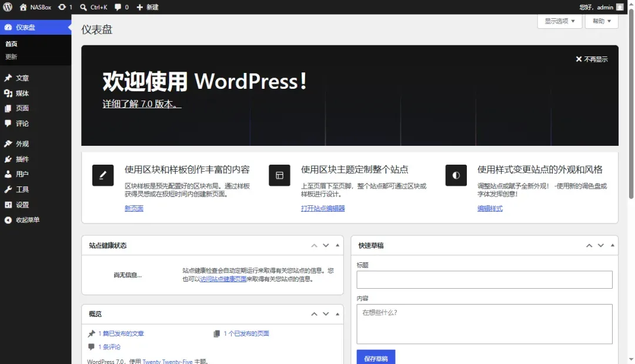Click the WordPress logo icon
The width and height of the screenshot is (635, 364).
click(x=8, y=7)
